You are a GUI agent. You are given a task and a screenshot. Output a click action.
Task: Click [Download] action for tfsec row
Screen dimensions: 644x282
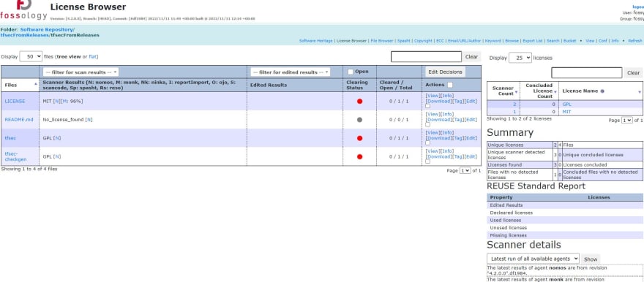point(438,138)
